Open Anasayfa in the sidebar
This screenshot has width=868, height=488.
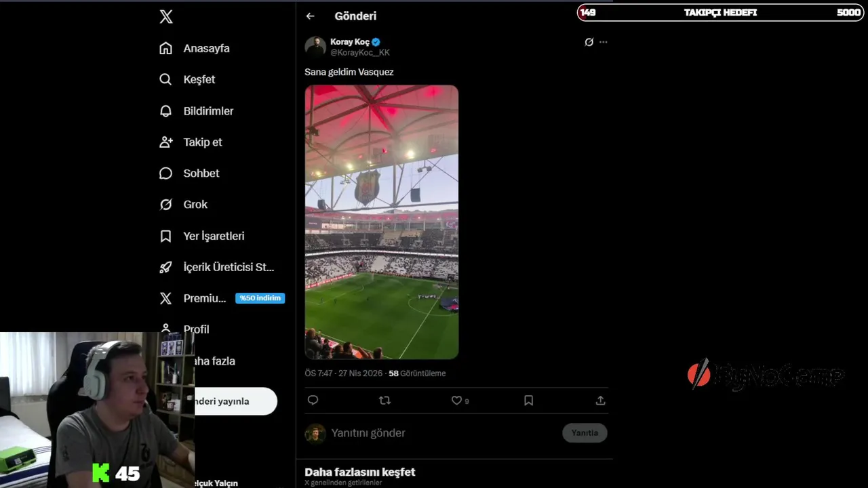click(195, 48)
